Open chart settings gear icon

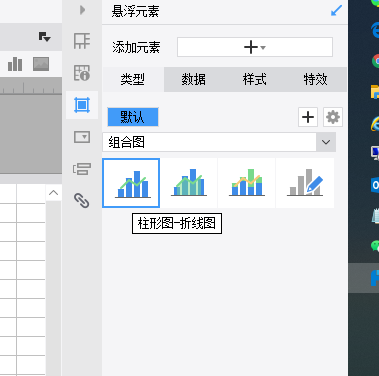(x=333, y=117)
